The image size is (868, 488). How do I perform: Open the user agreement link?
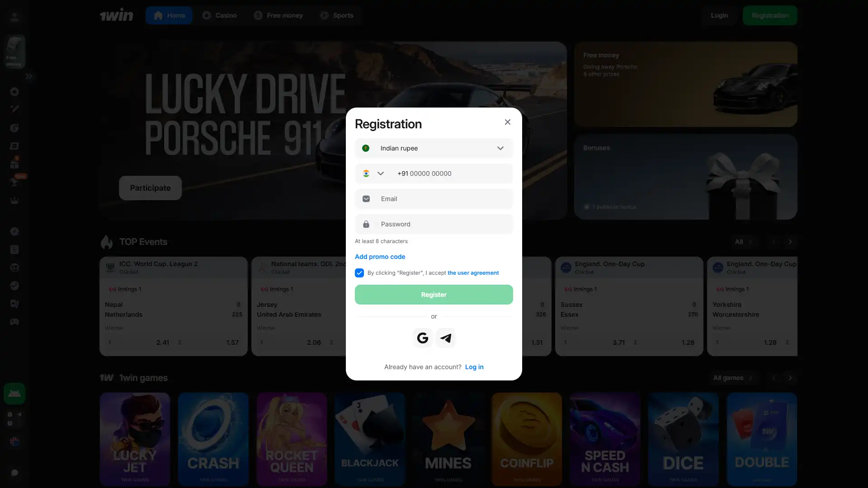click(473, 273)
